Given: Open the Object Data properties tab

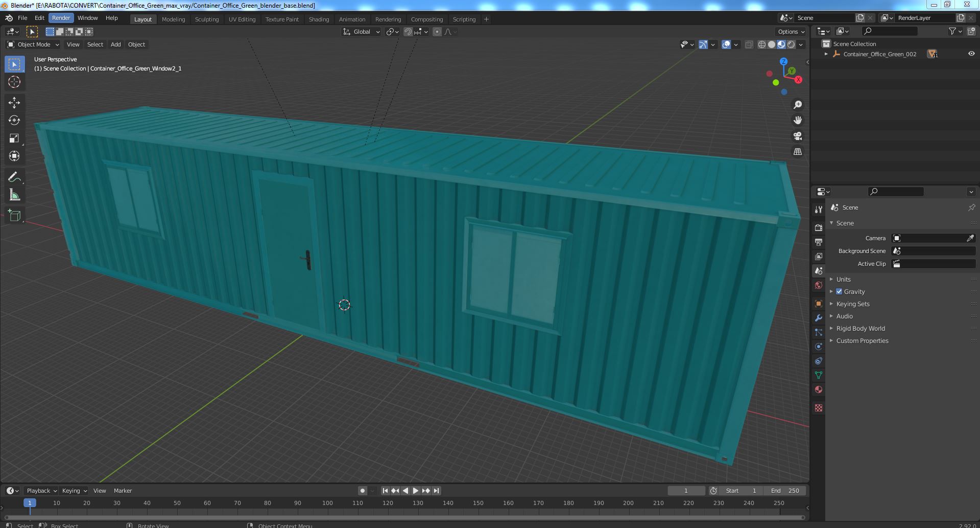Looking at the screenshot, I should point(819,375).
